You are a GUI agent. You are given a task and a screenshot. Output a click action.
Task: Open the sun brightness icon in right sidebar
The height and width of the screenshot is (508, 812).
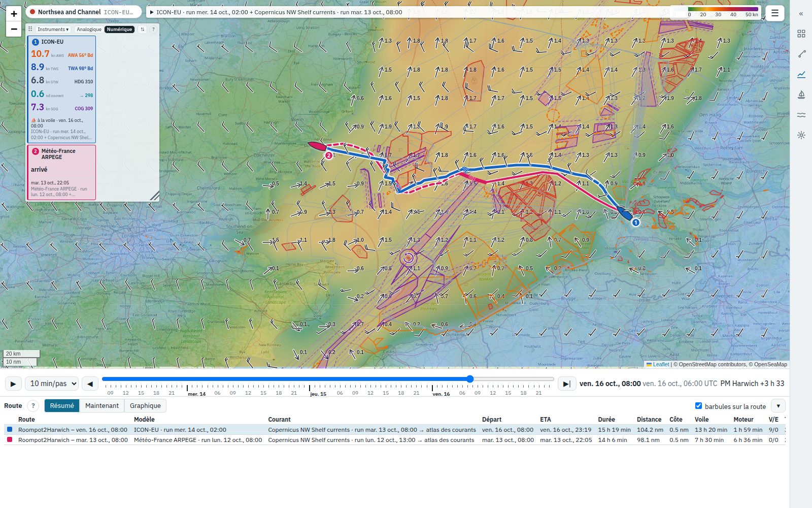coord(801,135)
